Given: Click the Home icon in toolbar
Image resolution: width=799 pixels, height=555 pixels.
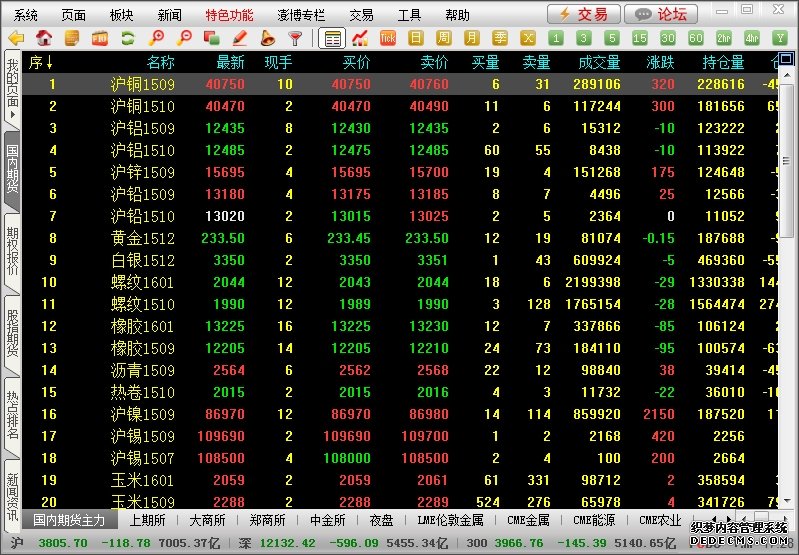Looking at the screenshot, I should point(44,38).
